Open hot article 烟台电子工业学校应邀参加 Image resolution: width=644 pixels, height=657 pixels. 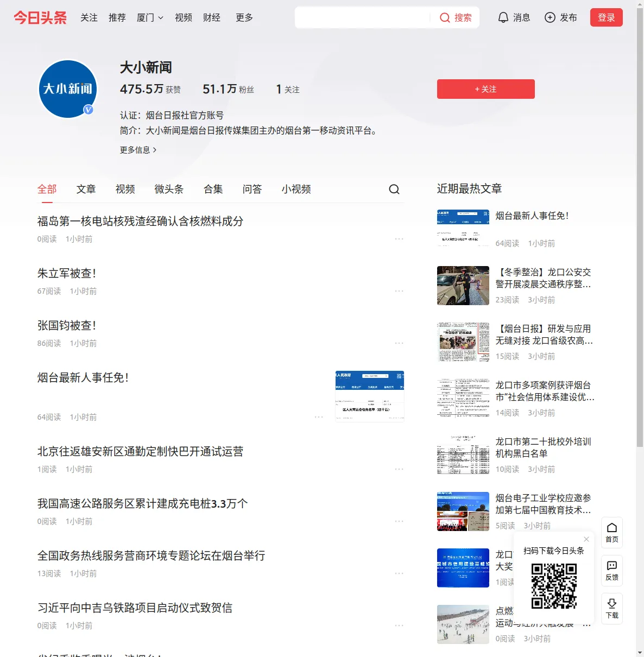tap(544, 504)
